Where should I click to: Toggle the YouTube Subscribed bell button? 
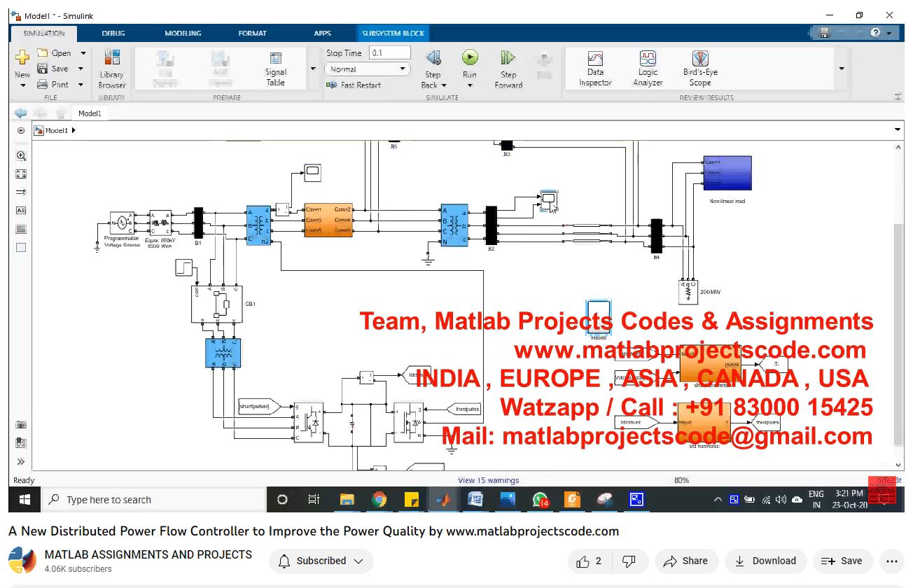(321, 561)
